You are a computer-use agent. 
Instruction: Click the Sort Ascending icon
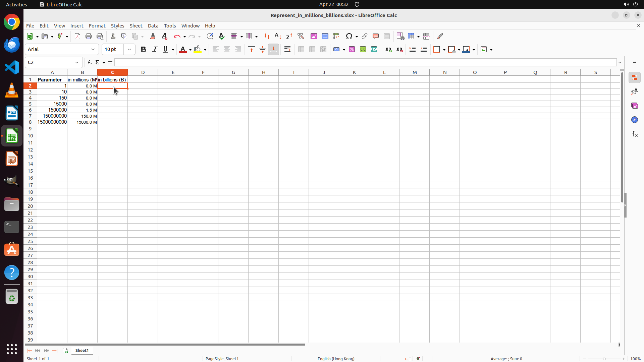(278, 36)
